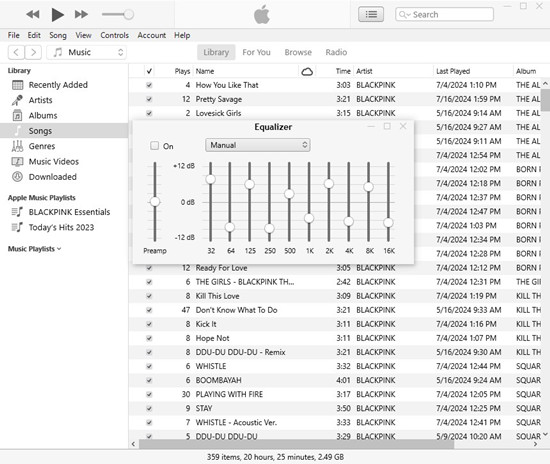Select the PLAYING WITH FIRE song row

coord(335,394)
